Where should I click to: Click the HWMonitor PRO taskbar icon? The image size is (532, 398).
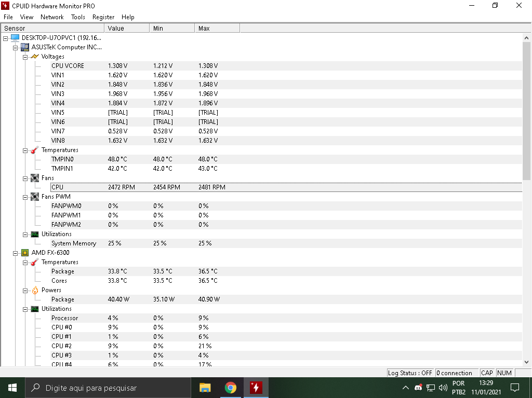(256, 388)
